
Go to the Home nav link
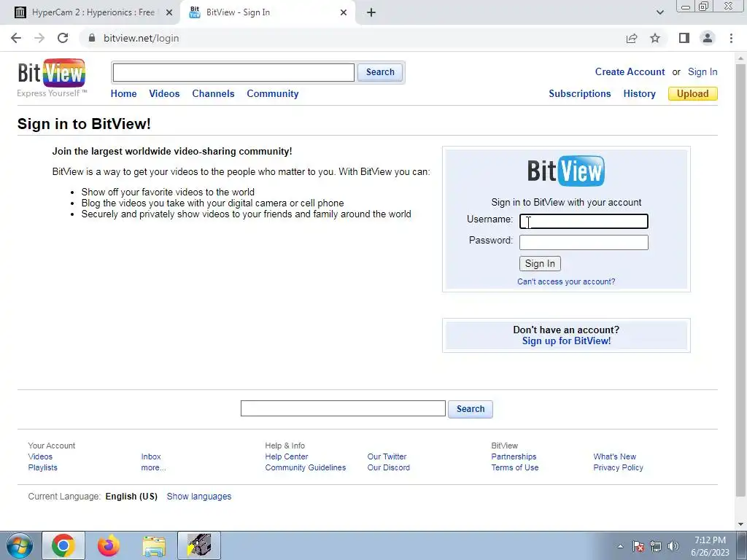(x=123, y=94)
